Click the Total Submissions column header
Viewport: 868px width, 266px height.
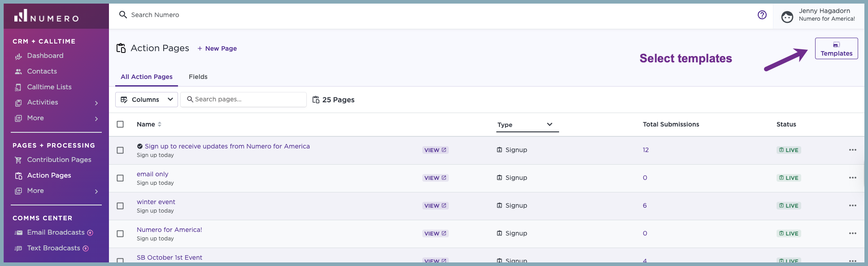671,124
